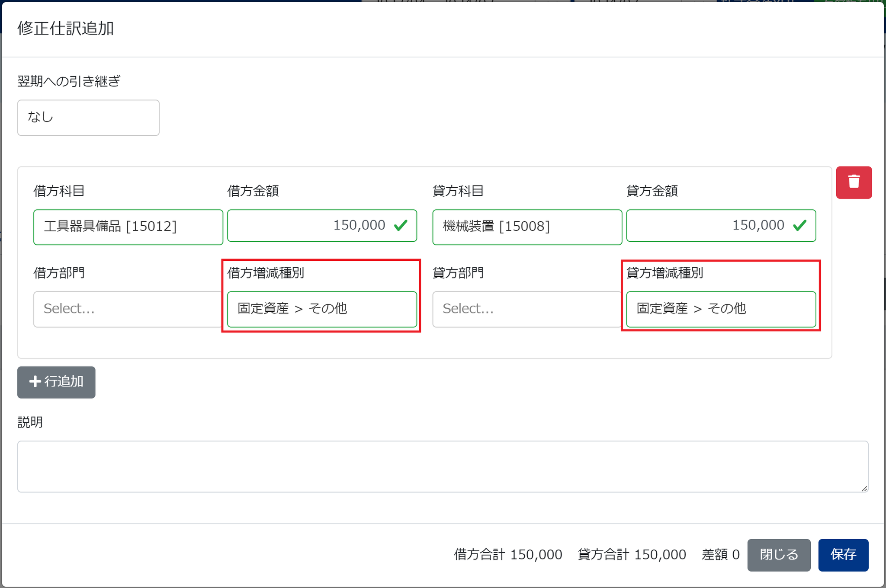
Task: Click the 差額 0 total text
Action: coord(720,554)
